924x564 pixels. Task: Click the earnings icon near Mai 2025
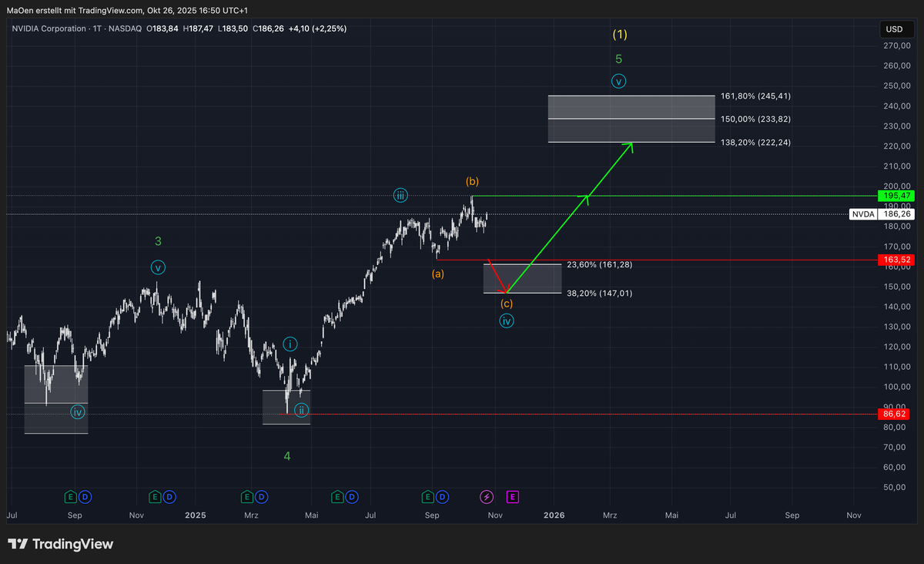337,497
